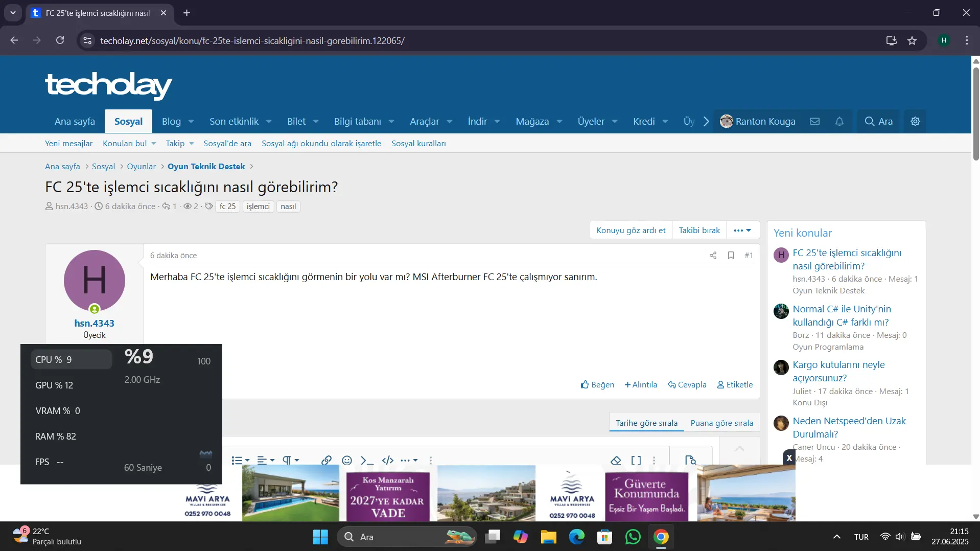
Task: Open Windows Start menu
Action: pos(320,537)
